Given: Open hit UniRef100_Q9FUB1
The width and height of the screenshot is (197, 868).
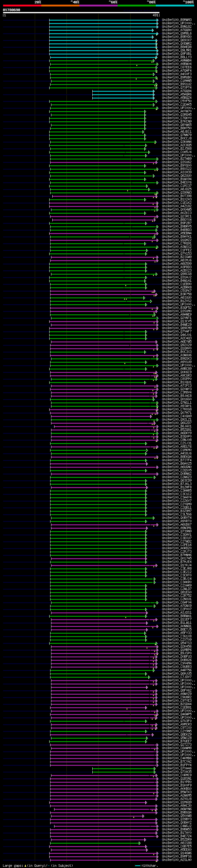Looking at the screenshot, I should pos(176,54).
